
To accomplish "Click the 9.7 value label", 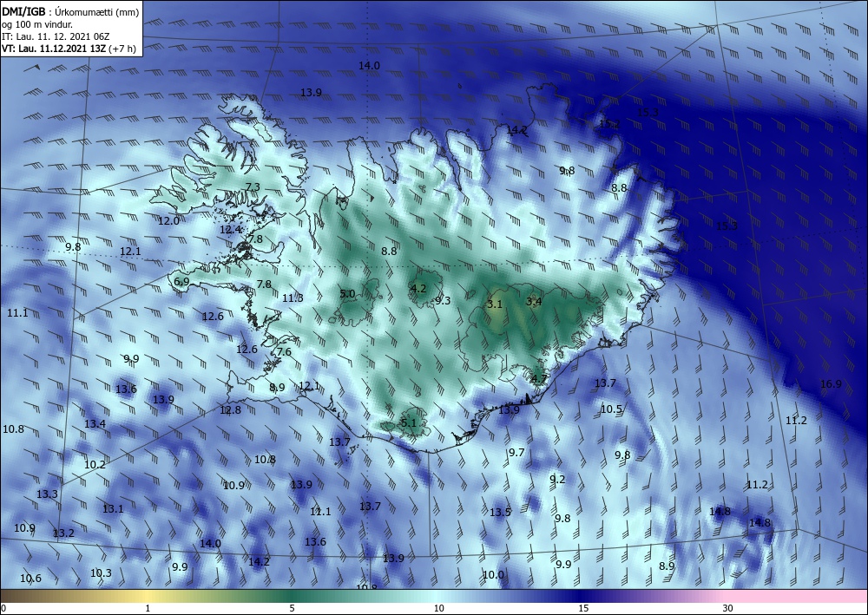I will pyautogui.click(x=516, y=453).
